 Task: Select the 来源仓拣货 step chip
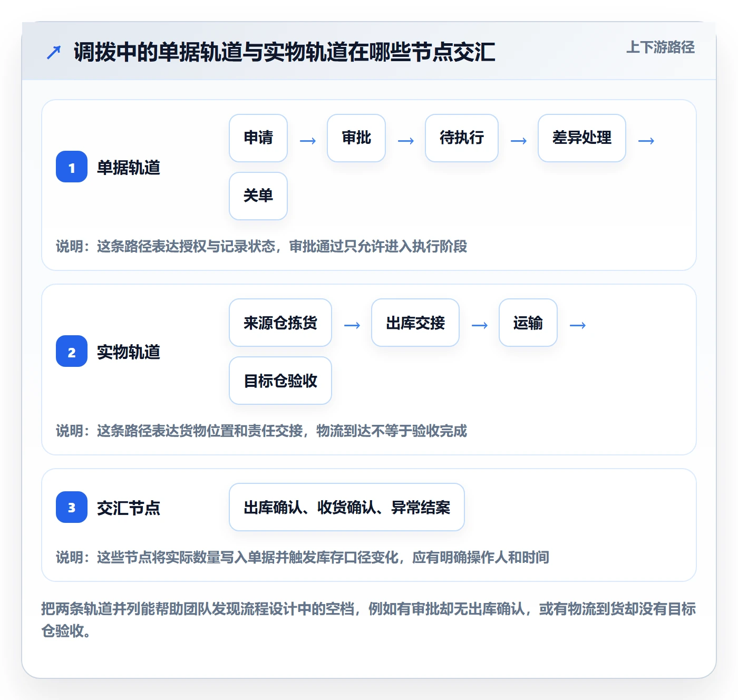(x=280, y=323)
